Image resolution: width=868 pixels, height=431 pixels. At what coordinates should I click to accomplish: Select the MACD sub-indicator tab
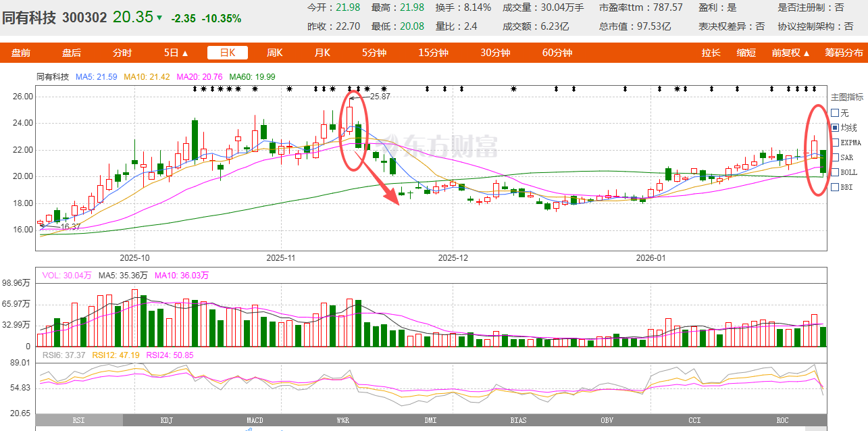click(255, 420)
